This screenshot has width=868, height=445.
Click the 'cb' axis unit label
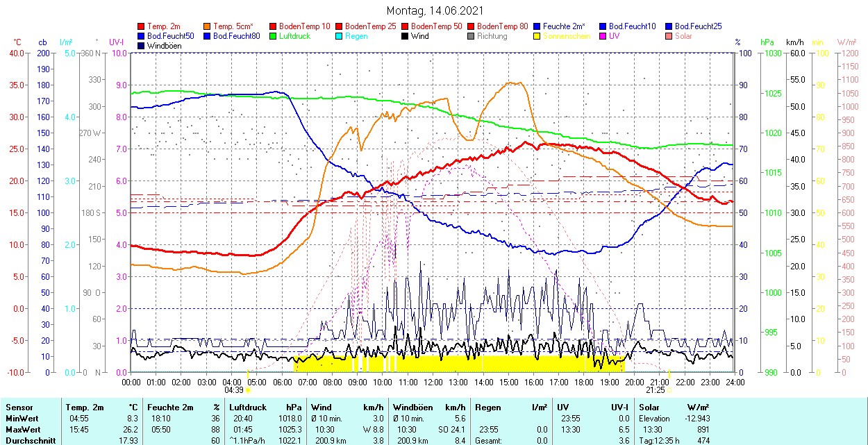point(43,42)
